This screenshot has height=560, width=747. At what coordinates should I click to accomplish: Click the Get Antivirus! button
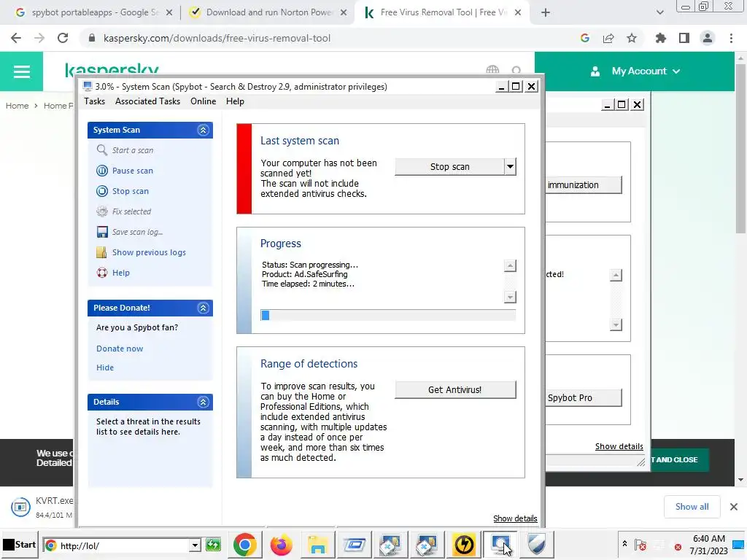[455, 389]
